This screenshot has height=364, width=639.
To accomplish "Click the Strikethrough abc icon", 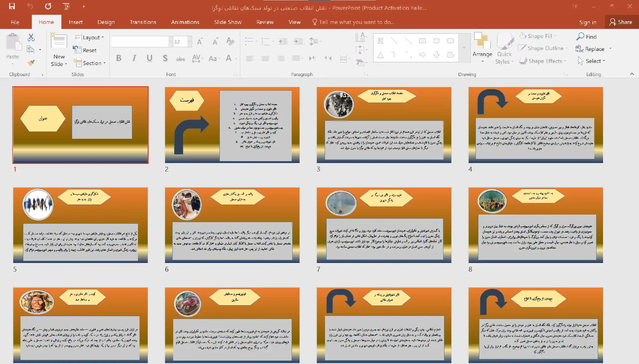I will click(x=180, y=59).
